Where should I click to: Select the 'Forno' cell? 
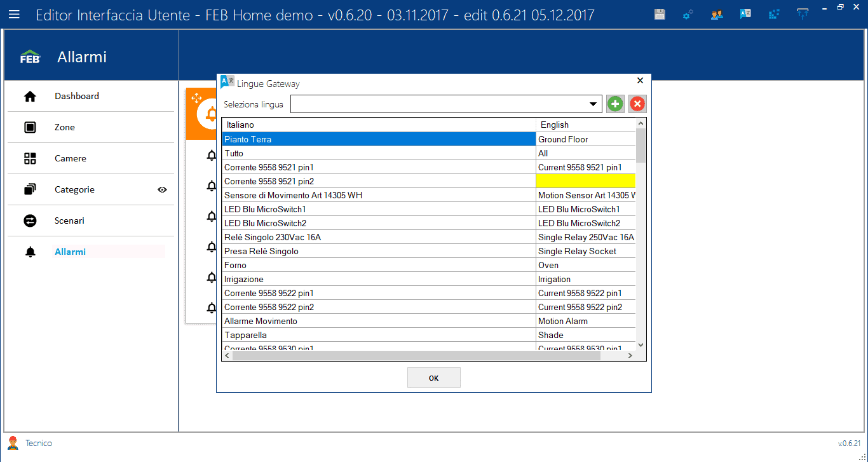[379, 265]
